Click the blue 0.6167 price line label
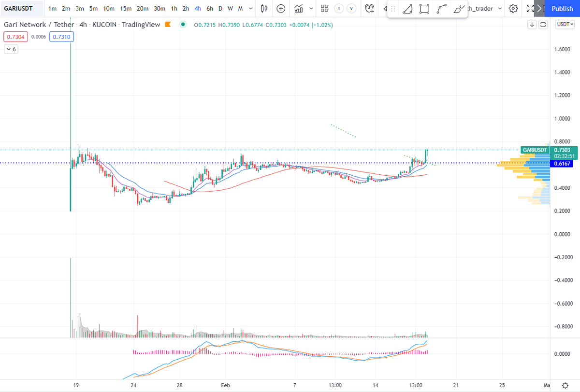Screen dimensions: 580x392 563,164
